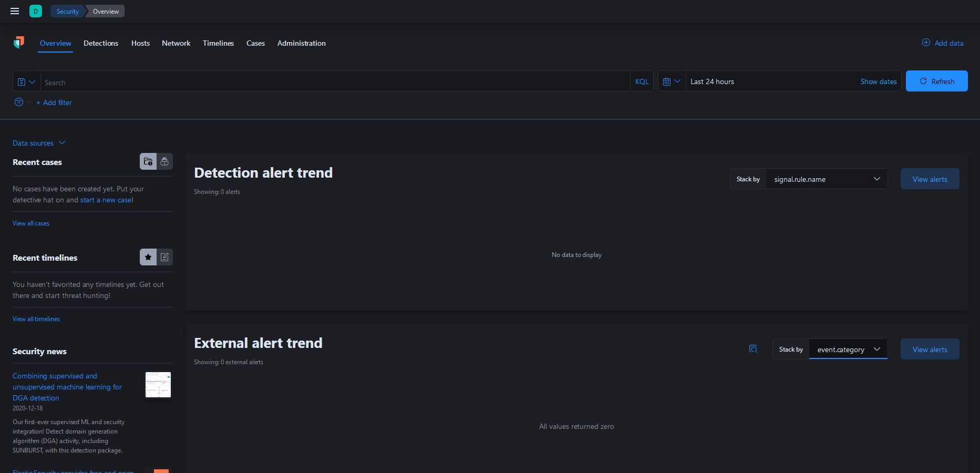This screenshot has height=473, width=980.
Task: Click the External alert trend inspect icon
Action: click(753, 349)
